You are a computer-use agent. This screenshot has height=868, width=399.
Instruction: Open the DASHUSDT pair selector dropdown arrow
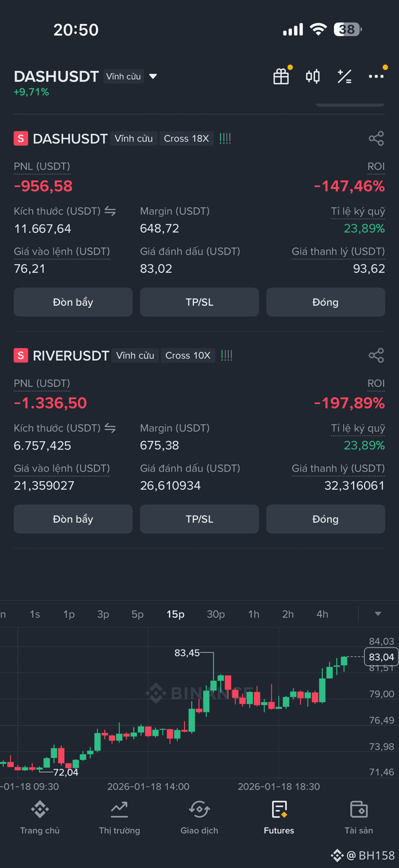[153, 76]
